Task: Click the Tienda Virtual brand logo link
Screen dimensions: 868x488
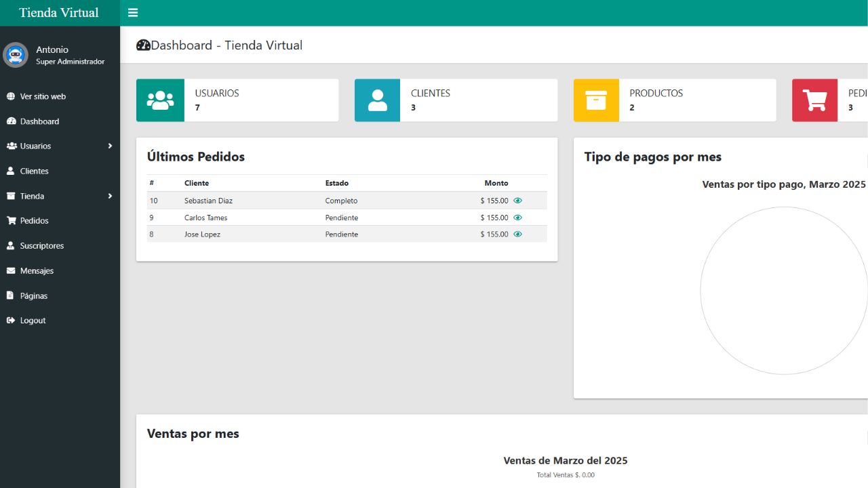Action: pos(59,13)
